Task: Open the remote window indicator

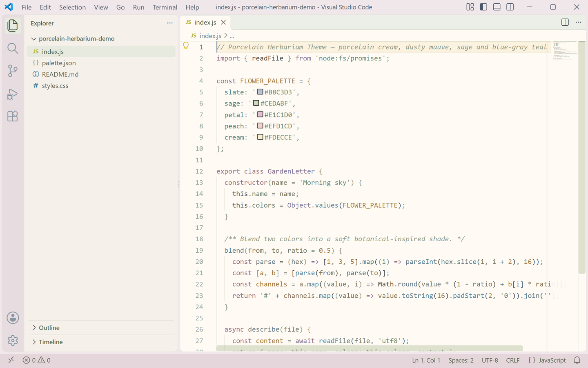Action: (11, 360)
